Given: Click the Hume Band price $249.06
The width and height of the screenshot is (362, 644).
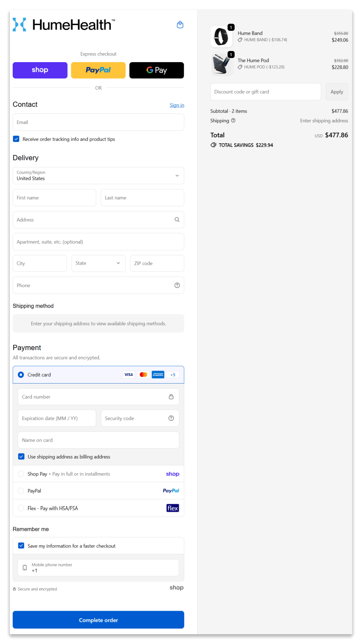Looking at the screenshot, I should (x=340, y=40).
